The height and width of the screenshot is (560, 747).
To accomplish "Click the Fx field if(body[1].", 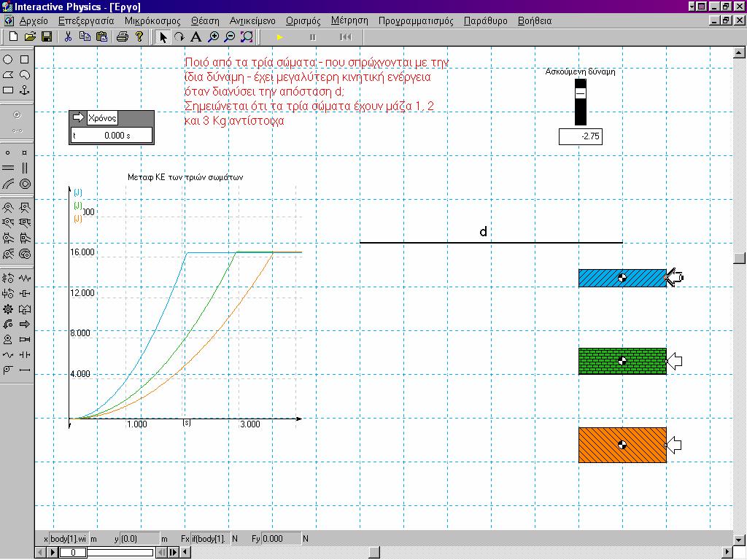I will [x=211, y=539].
